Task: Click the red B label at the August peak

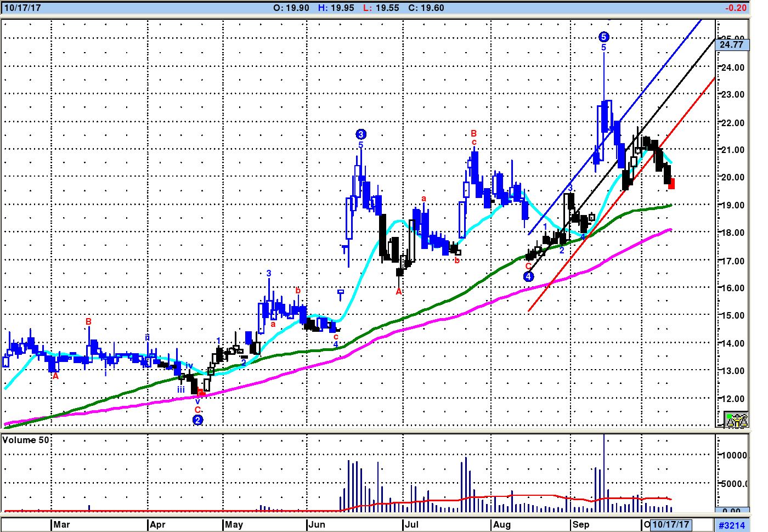Action: coord(473,133)
